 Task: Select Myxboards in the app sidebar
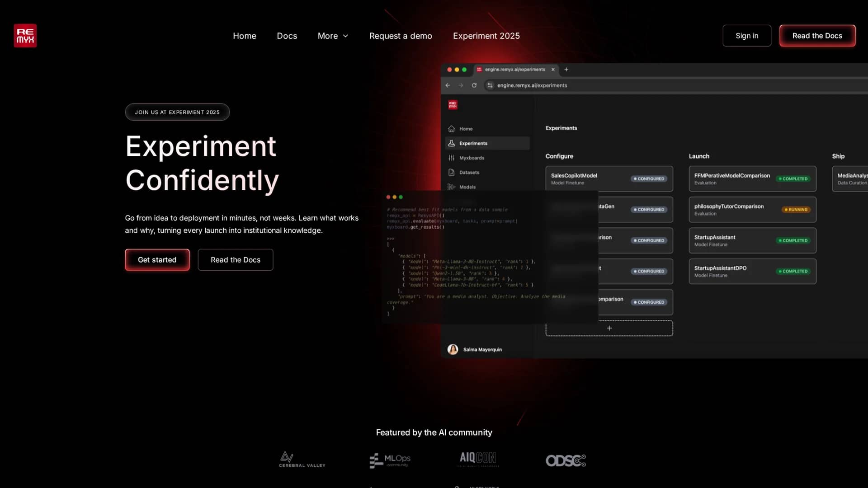(x=487, y=158)
